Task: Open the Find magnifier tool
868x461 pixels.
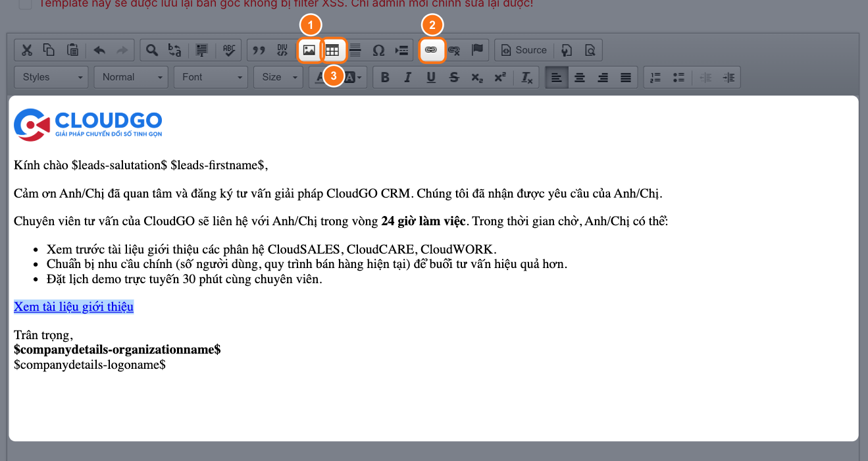Action: [152, 50]
